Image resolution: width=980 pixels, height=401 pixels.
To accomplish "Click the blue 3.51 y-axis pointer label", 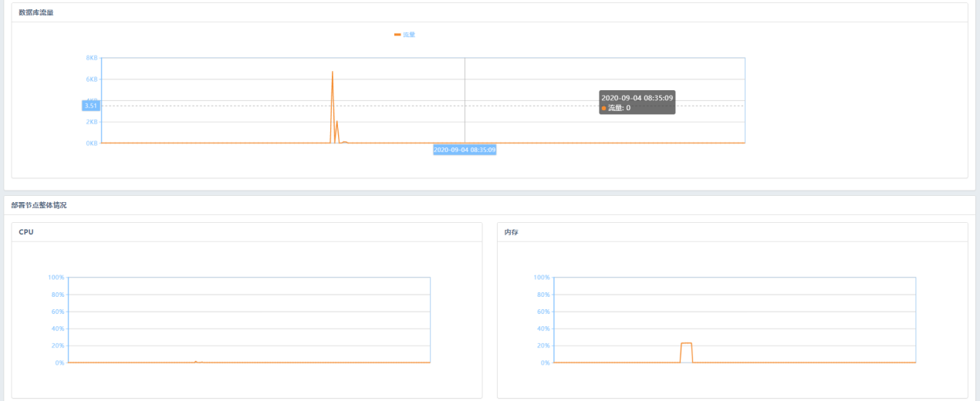I will click(90, 106).
